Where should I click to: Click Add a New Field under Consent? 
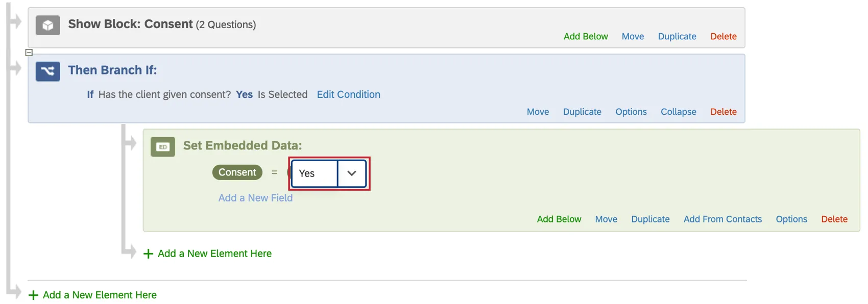click(255, 198)
